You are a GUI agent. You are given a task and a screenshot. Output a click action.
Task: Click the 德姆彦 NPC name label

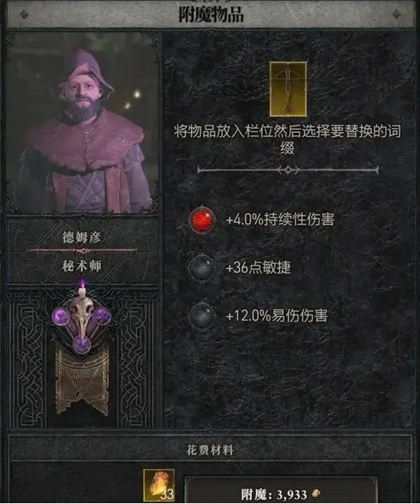point(82,238)
